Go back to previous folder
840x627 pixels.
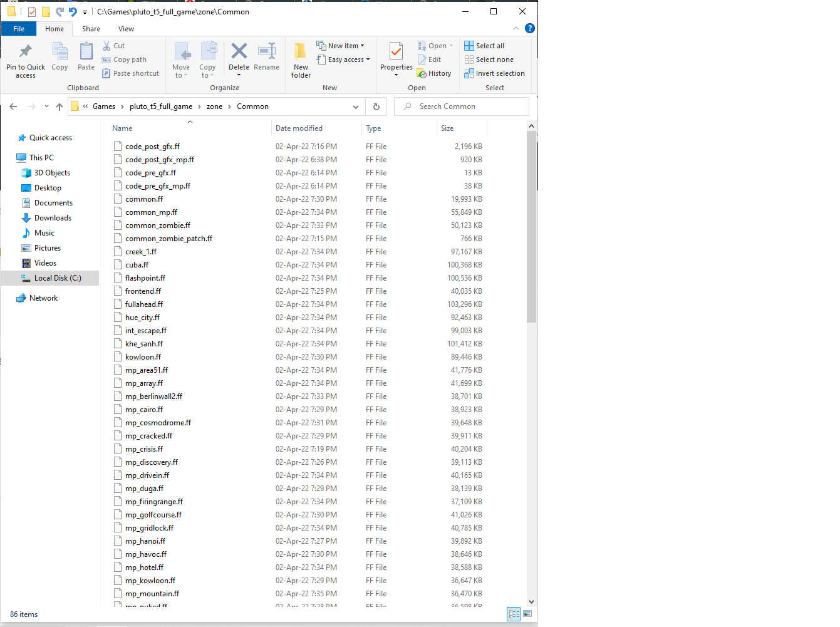click(x=13, y=106)
